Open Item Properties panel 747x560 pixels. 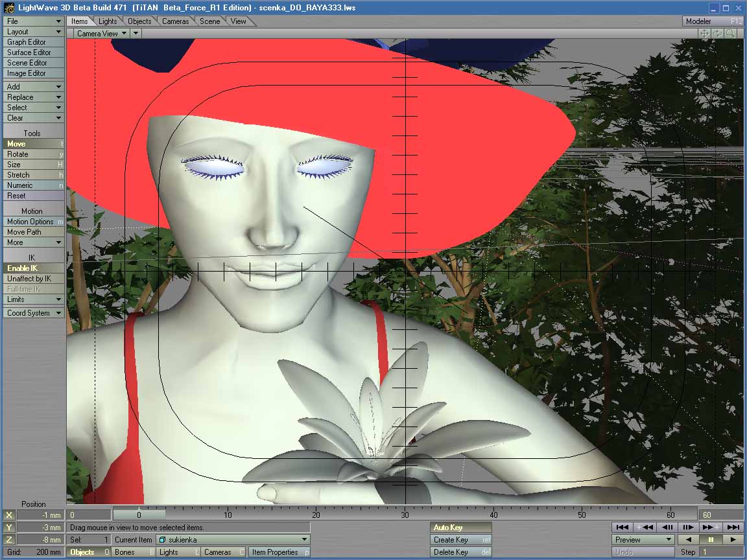[279, 552]
